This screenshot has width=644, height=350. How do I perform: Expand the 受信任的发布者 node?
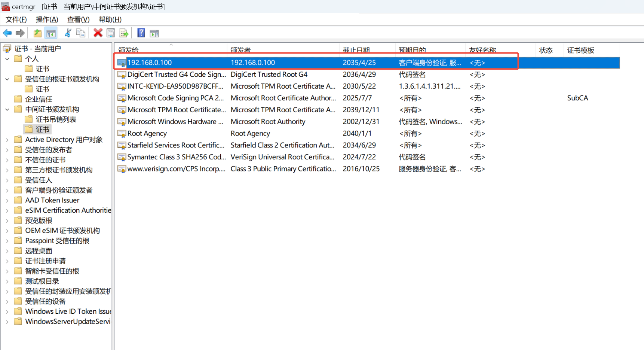[7, 150]
